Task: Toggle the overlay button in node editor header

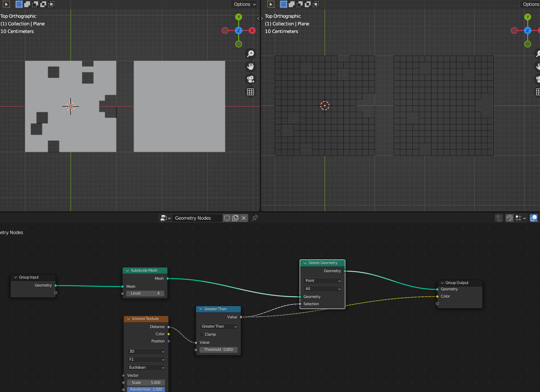Action: pyautogui.click(x=534, y=218)
